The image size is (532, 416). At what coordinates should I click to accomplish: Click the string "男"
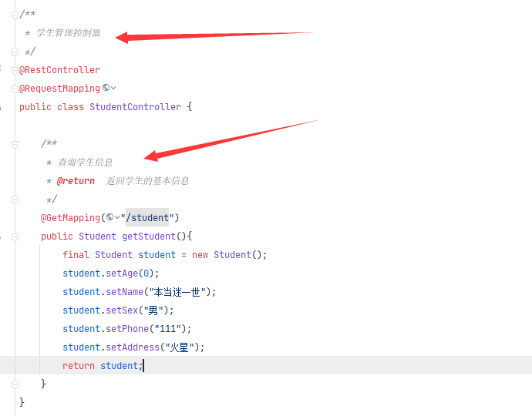coord(153,310)
